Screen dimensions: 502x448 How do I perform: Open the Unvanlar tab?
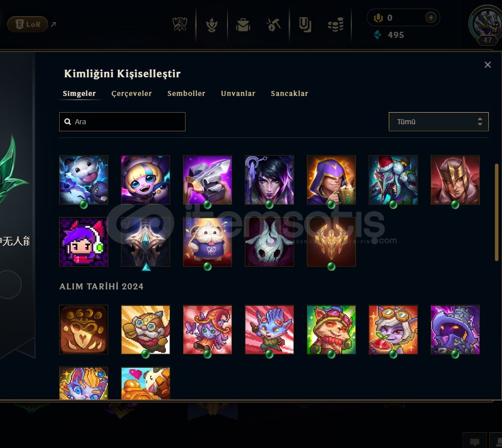tap(238, 93)
